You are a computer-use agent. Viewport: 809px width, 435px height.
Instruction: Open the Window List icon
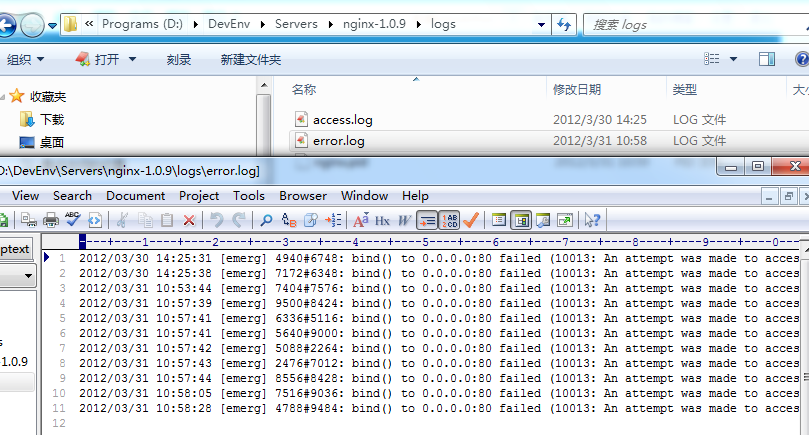coord(498,220)
